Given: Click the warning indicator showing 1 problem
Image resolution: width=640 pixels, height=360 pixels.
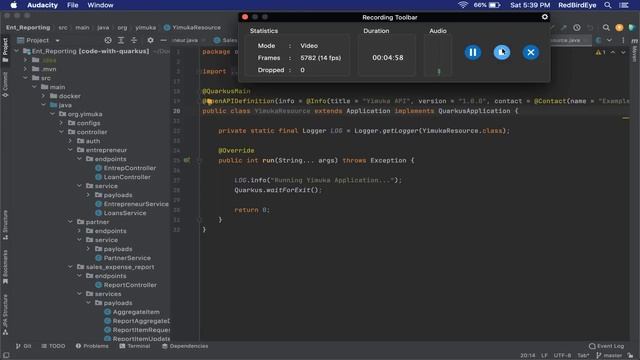Looking at the screenshot, I should pyautogui.click(x=600, y=52).
